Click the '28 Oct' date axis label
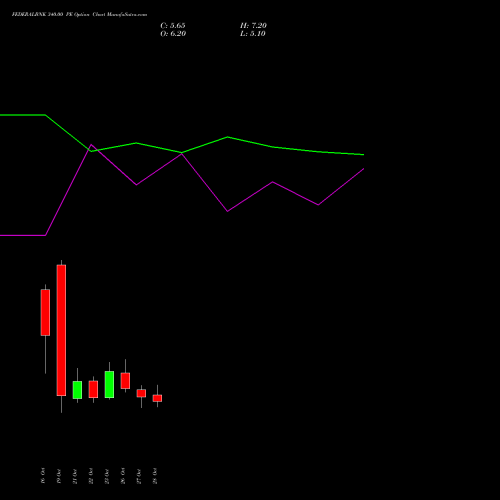The image size is (500, 500). pos(155,476)
